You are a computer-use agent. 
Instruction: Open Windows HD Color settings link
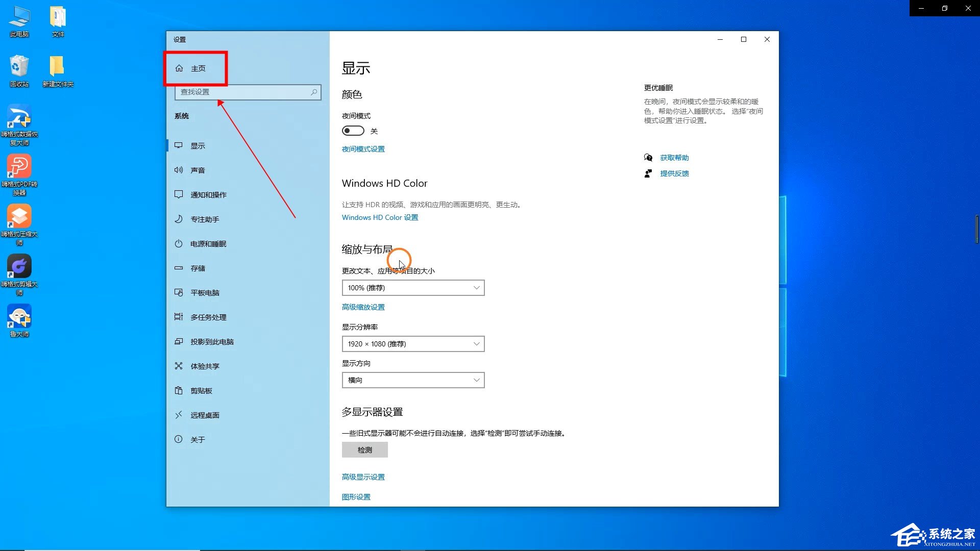[380, 217]
